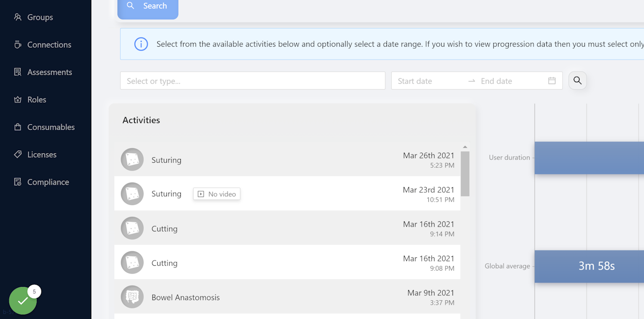Open the Compliance sidebar icon

(18, 182)
